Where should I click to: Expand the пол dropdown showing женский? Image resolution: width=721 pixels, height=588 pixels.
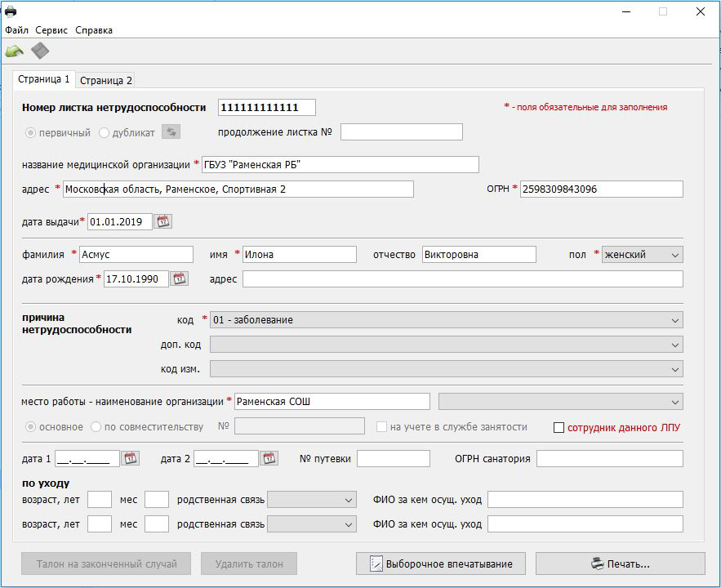(642, 255)
